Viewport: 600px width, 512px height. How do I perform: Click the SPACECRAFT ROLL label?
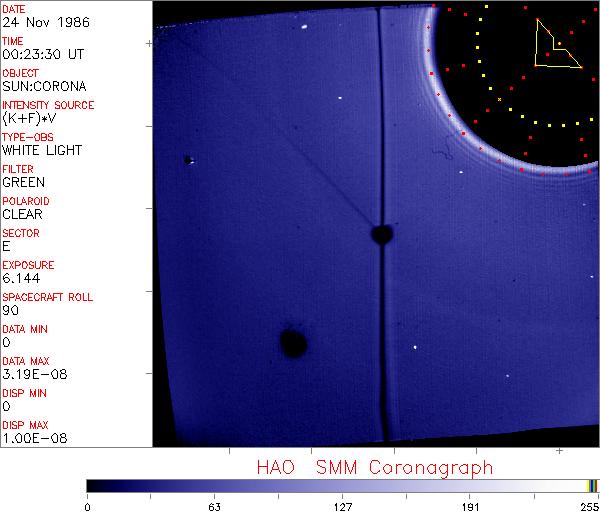(47, 297)
